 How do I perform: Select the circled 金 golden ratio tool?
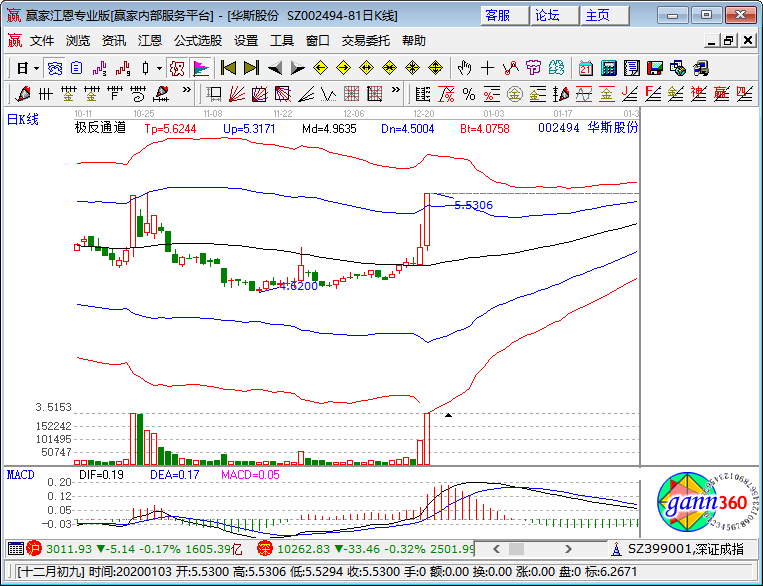click(514, 93)
